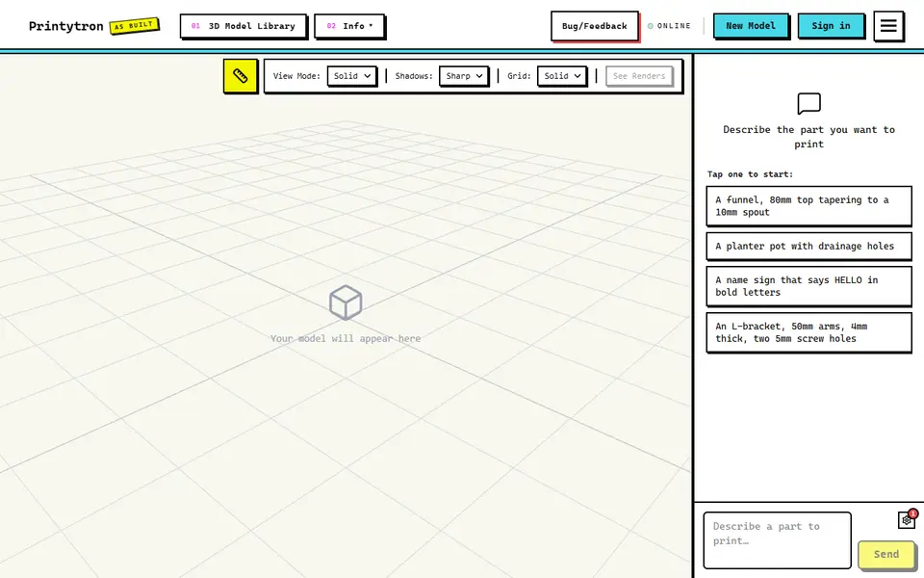
Task: Choose the HELLO name sign suggestion
Action: [x=808, y=286]
